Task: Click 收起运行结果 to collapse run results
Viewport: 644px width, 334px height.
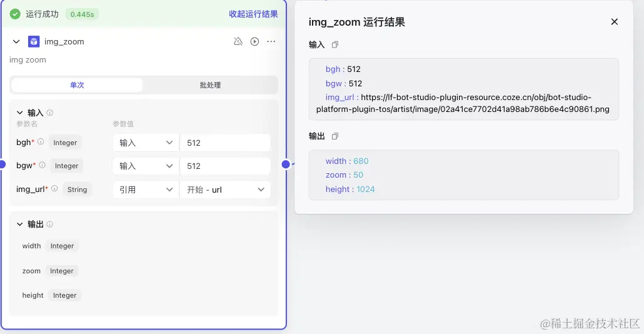Action: (253, 14)
